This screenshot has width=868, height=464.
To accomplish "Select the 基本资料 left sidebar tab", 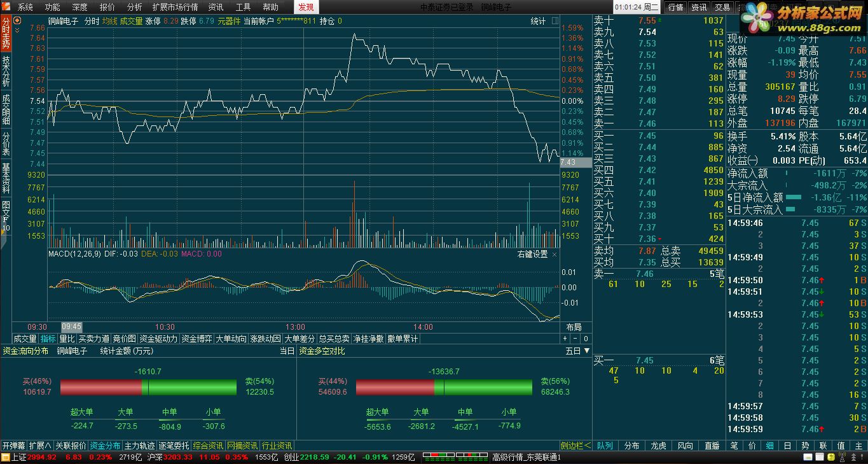I will 6,179.
